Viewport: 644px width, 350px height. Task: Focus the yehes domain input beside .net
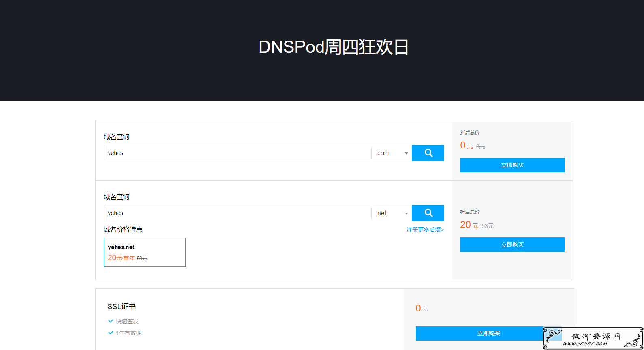237,213
